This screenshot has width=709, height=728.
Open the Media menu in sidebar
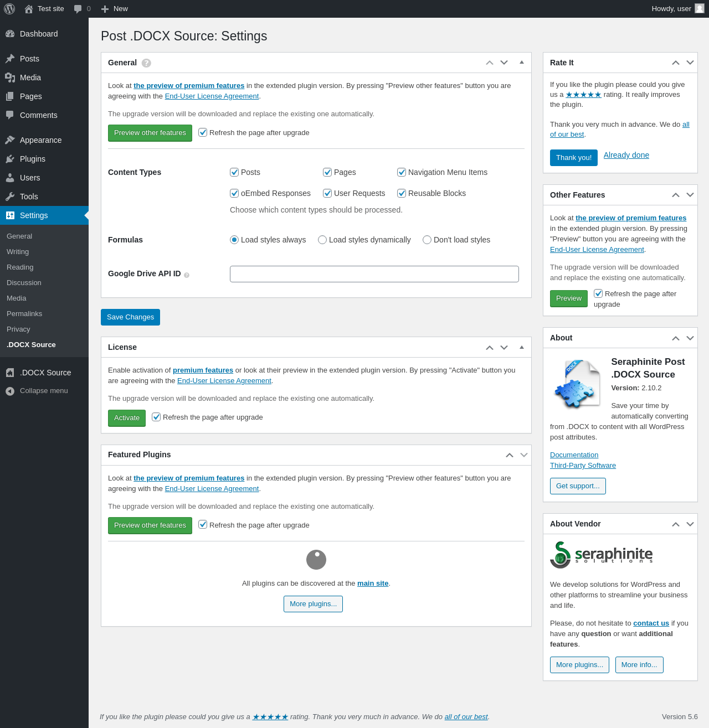coord(44,78)
